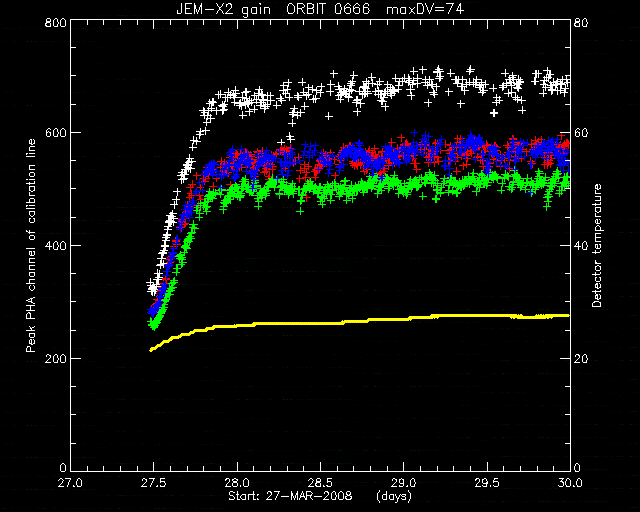The width and height of the screenshot is (640, 512).
Task: Click the left axis tick label 200
Action: pyautogui.click(x=56, y=358)
